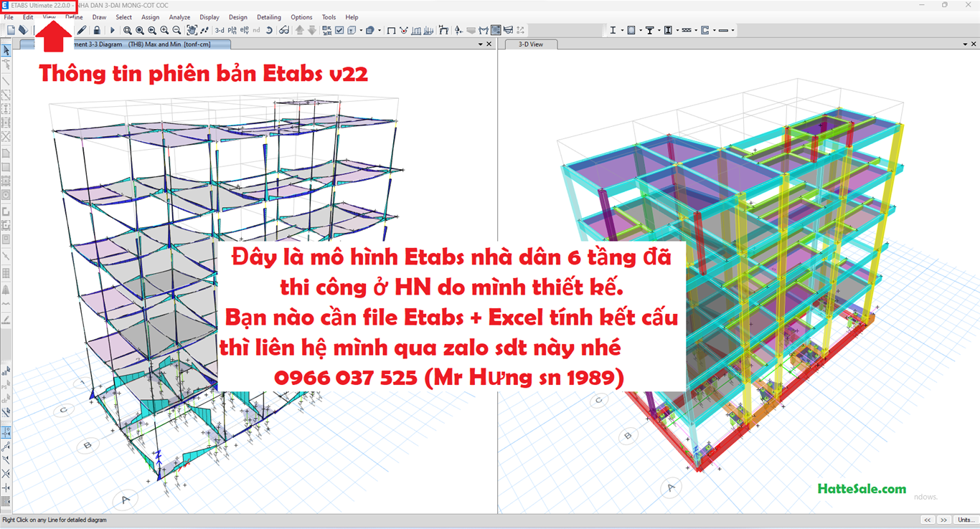Expand the boxed I-section dropdown arrow
This screenshot has width=980, height=529.
click(x=677, y=30)
